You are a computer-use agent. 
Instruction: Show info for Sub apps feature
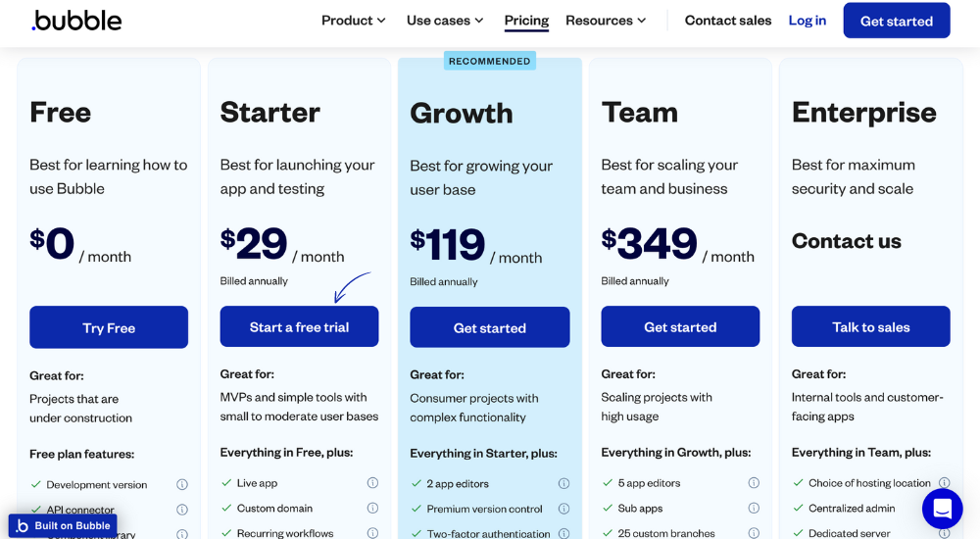click(754, 509)
